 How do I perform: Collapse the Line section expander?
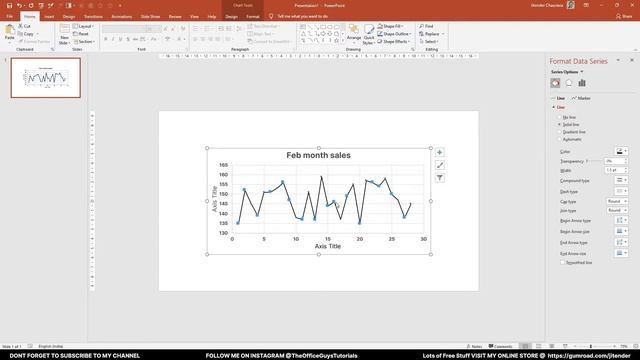tap(553, 107)
